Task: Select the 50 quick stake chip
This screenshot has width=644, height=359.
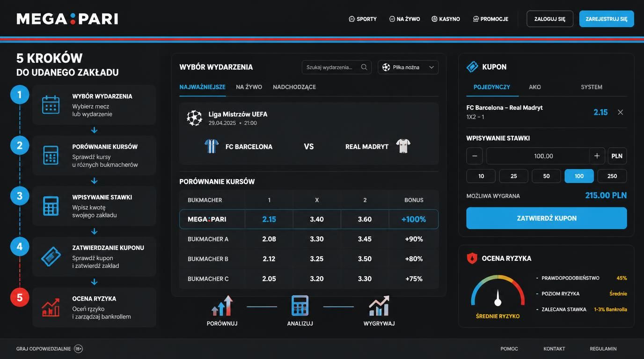Action: [x=547, y=176]
